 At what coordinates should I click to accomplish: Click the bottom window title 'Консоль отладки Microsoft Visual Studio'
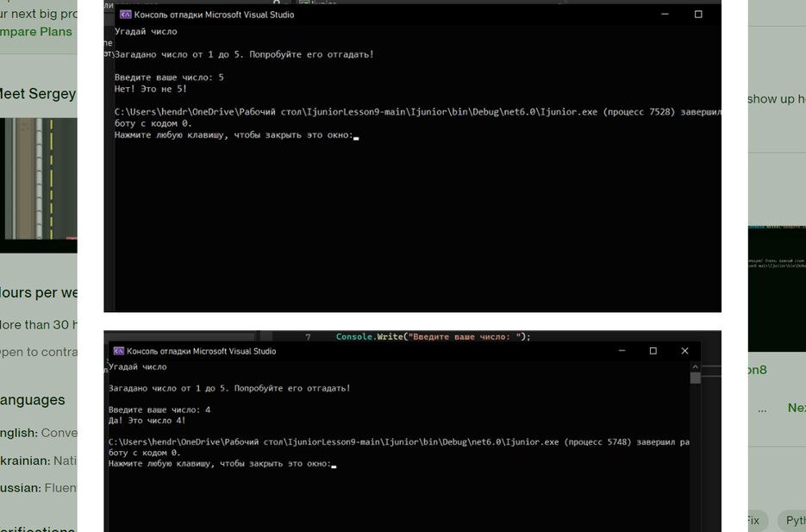pos(201,351)
